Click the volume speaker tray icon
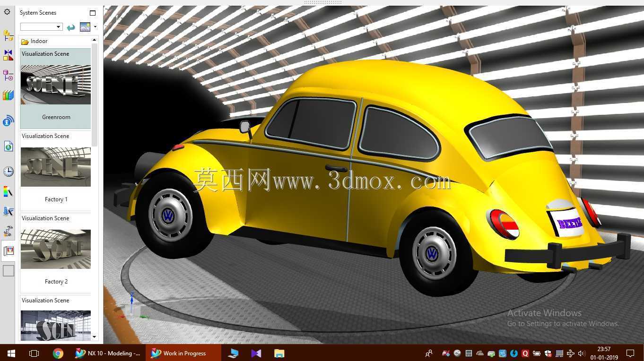This screenshot has width=644, height=361. [582, 353]
